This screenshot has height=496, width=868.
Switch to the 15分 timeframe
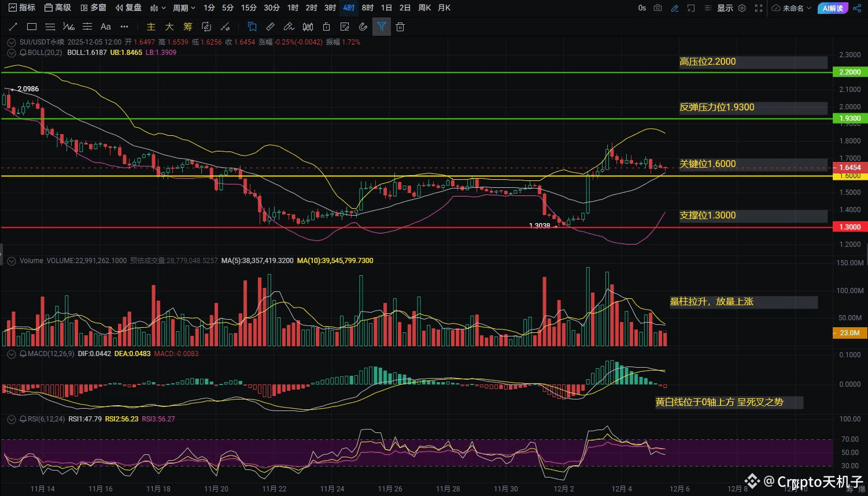(249, 8)
